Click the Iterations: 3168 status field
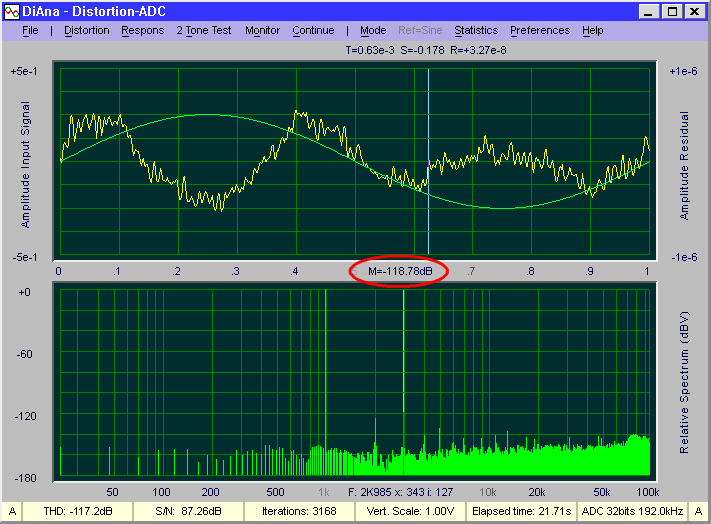The image size is (711, 524). pos(299,511)
